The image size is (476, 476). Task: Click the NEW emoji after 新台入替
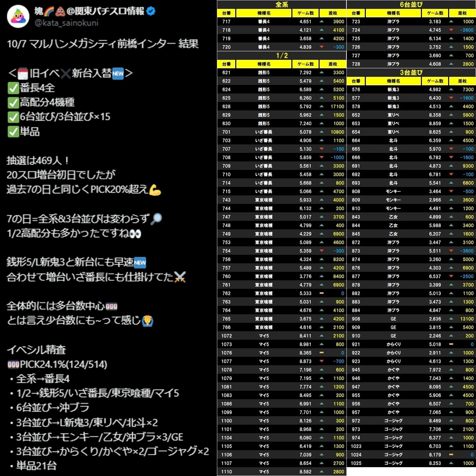[x=118, y=73]
